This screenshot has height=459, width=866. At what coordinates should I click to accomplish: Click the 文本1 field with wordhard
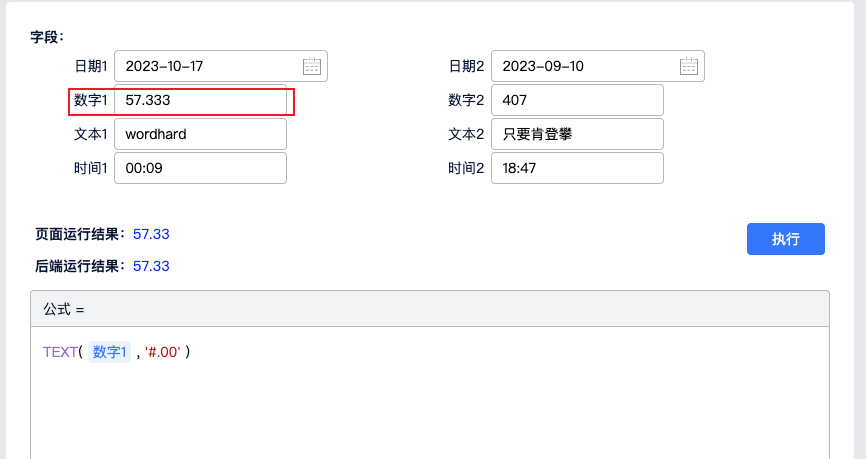pos(200,134)
